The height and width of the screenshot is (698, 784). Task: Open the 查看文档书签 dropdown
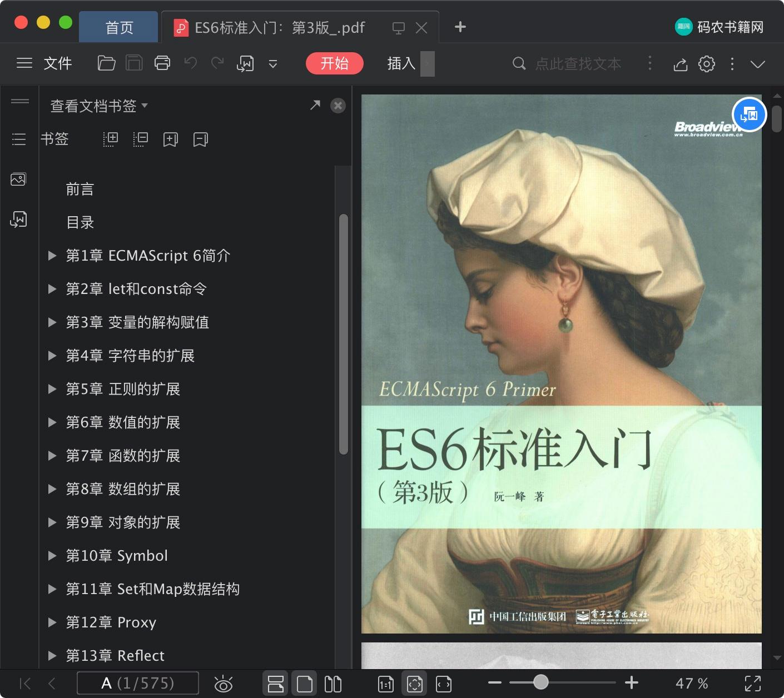(99, 106)
